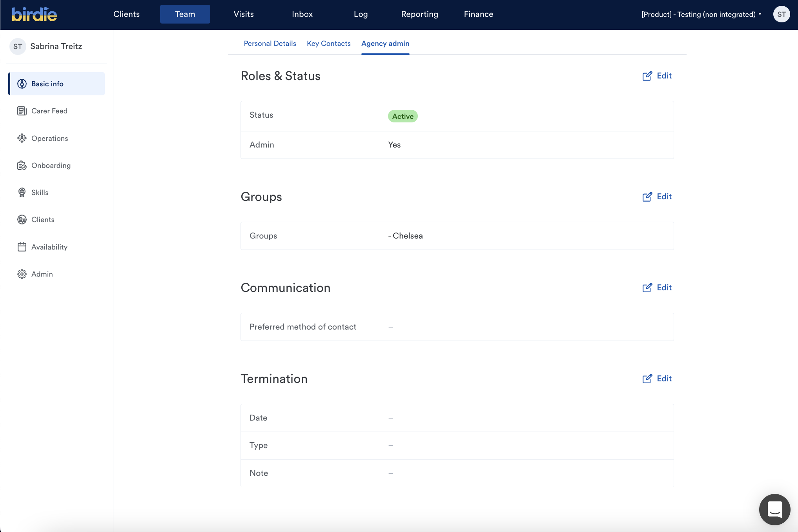The image size is (798, 532).
Task: Edit the Roles & Status section
Action: point(657,76)
